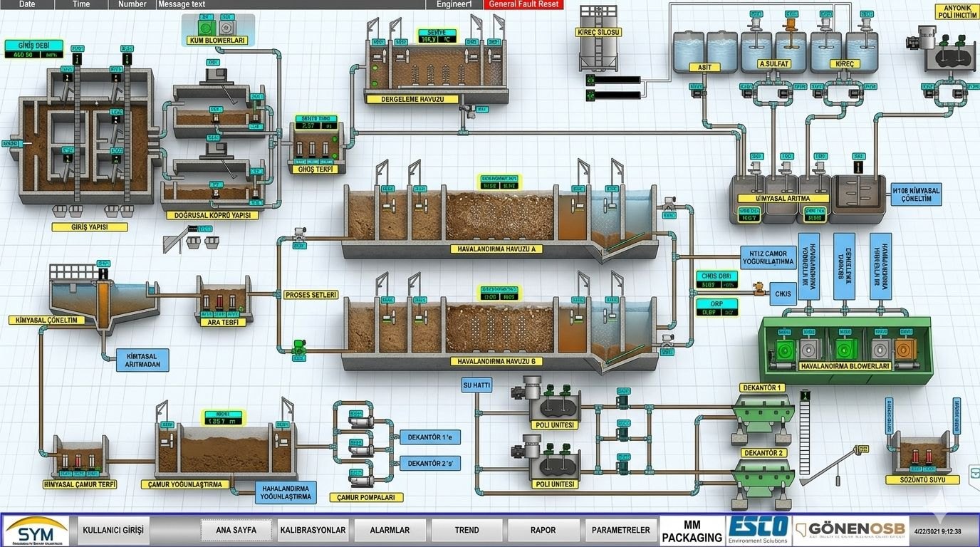Open the KALIBRASYONLAR page
This screenshot has width=980, height=547.
(x=313, y=530)
